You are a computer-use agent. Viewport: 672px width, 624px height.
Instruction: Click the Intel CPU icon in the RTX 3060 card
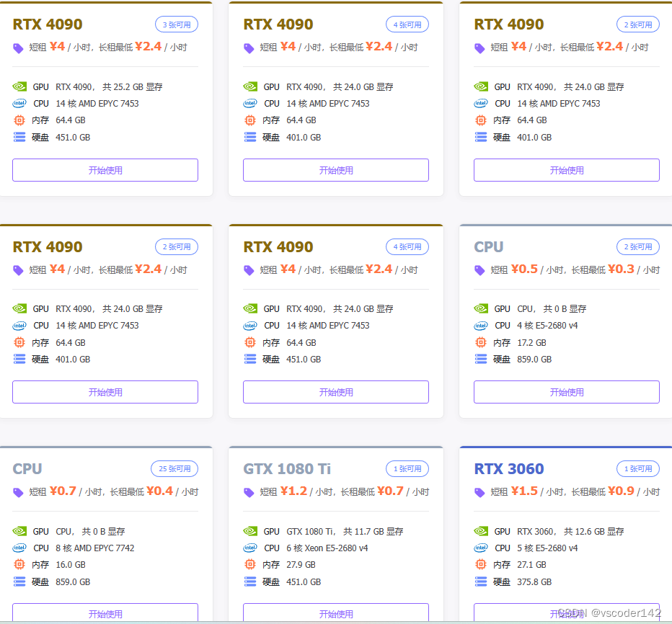pos(481,548)
